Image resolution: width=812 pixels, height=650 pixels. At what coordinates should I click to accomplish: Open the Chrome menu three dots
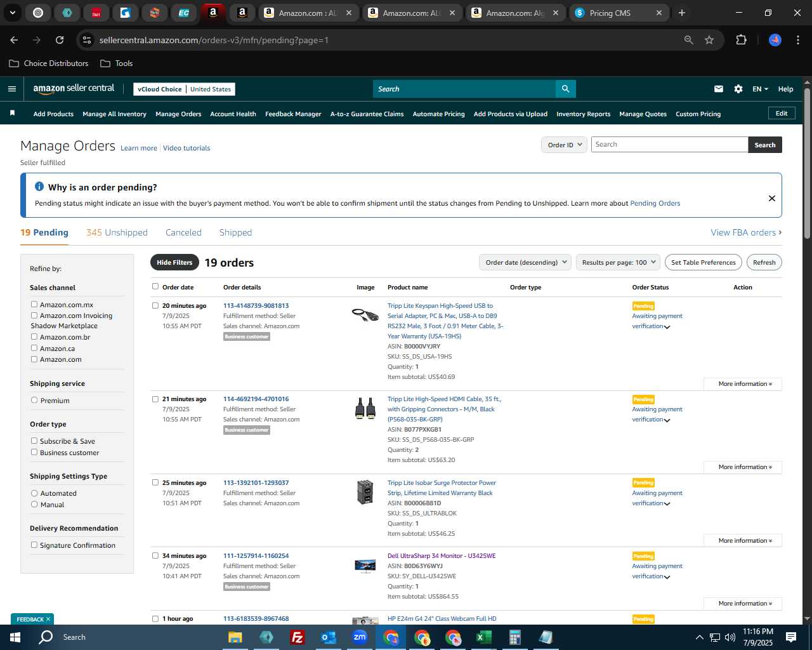point(797,40)
